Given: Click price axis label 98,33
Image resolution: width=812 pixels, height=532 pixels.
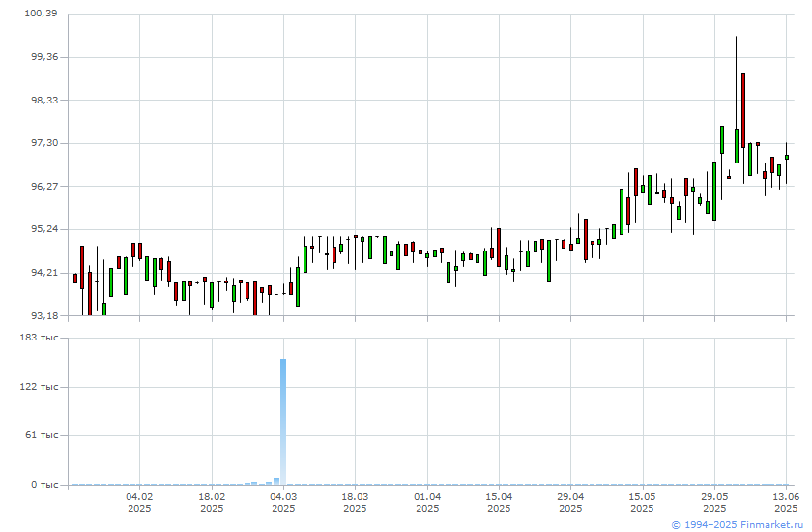Looking at the screenshot, I should point(44,100).
